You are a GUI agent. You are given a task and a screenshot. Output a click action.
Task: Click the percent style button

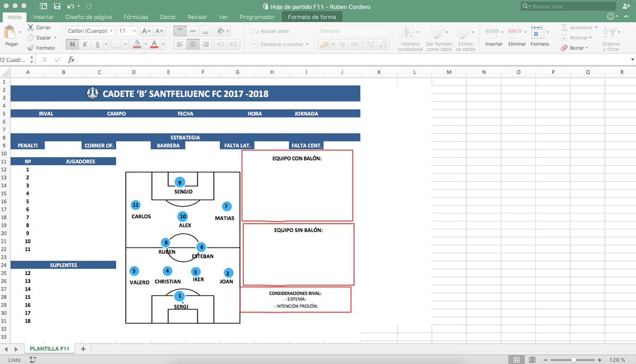coord(342,44)
